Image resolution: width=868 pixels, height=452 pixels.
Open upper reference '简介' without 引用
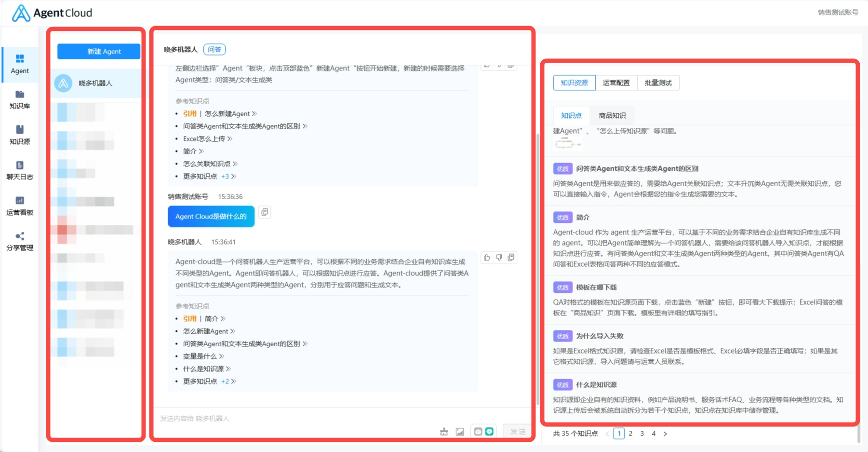[x=194, y=151]
